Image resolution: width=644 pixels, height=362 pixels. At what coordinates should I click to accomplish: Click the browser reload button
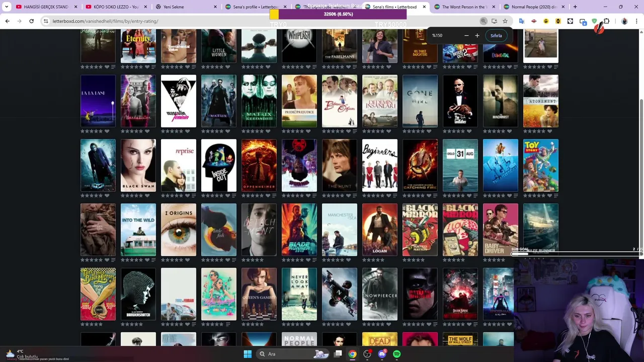click(x=31, y=21)
